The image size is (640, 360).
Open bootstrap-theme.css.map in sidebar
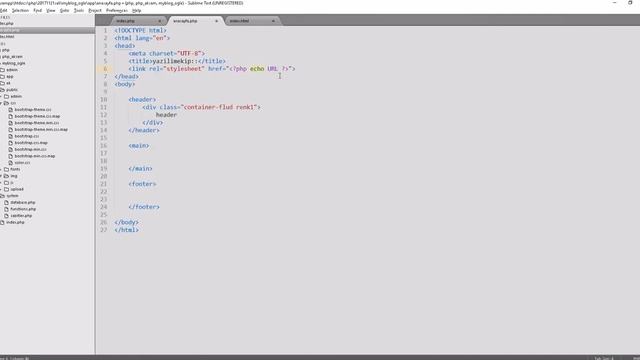pyautogui.click(x=37, y=116)
